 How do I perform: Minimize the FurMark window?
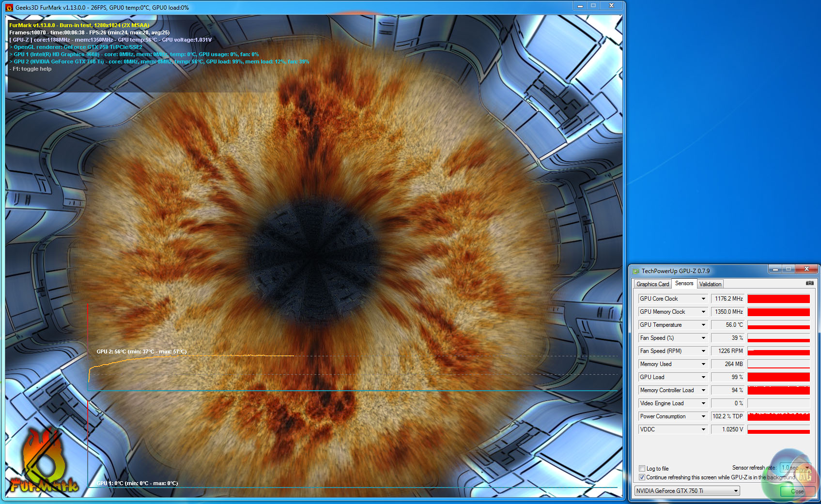pos(580,6)
